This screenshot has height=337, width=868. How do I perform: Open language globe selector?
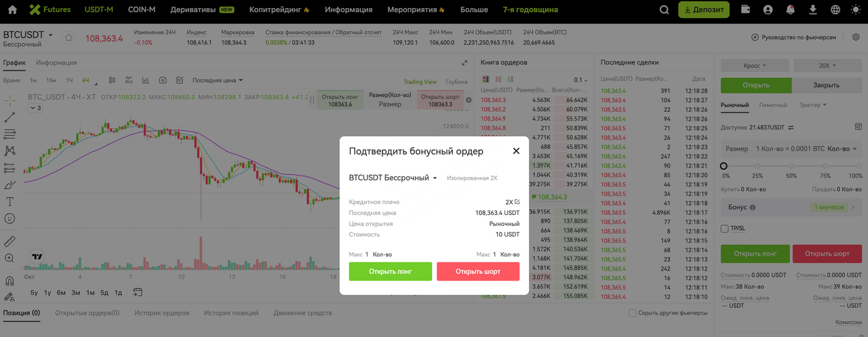835,10
